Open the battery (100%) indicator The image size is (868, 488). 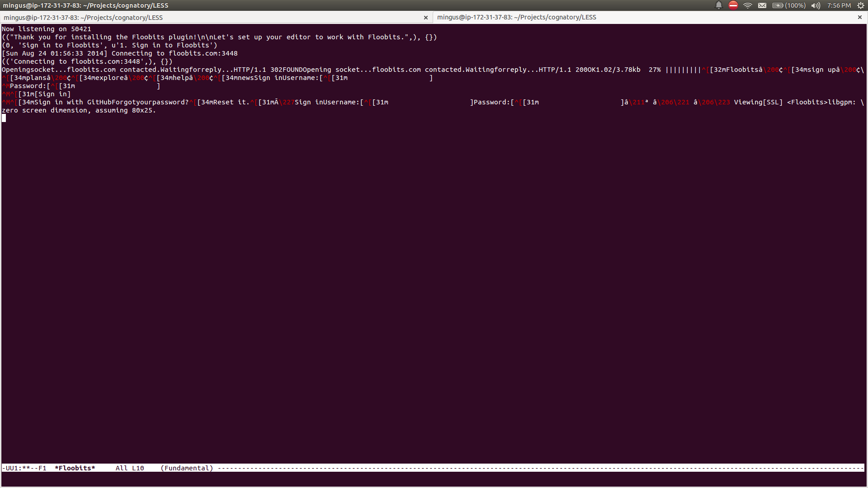[x=789, y=5]
